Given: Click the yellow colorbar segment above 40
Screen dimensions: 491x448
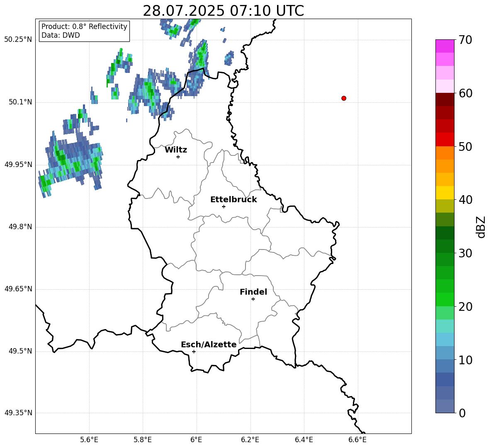Looking at the screenshot, I should 445,193.
